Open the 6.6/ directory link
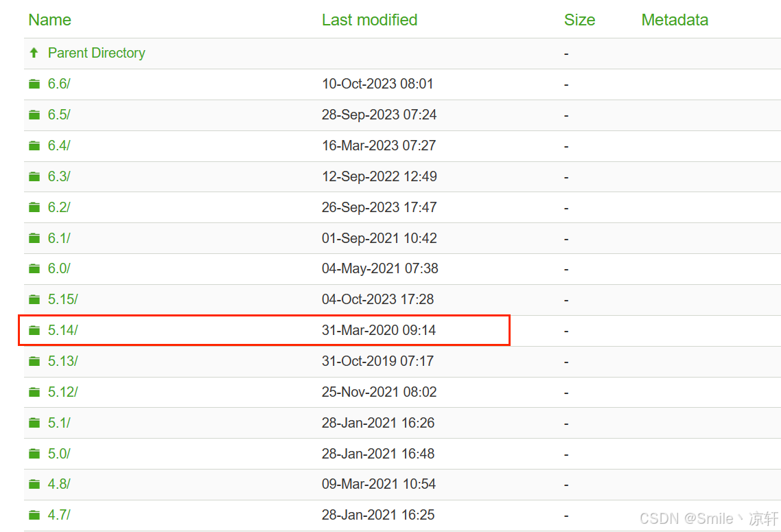Image resolution: width=781 pixels, height=532 pixels. click(59, 84)
